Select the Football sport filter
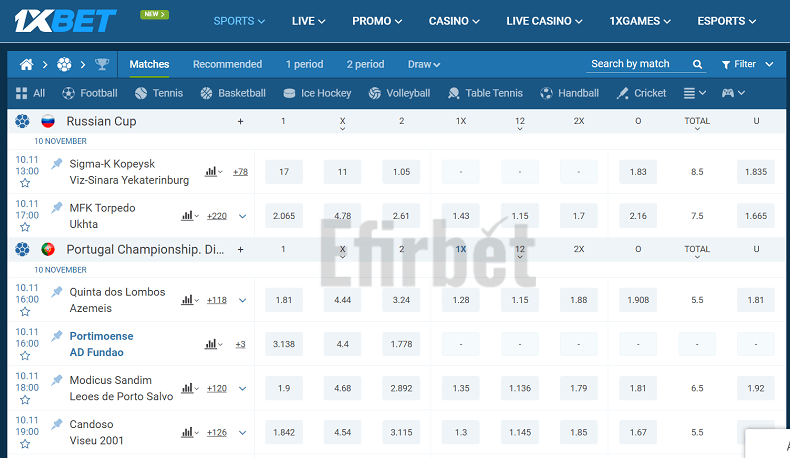Screen dimensions: 790x458 click(90, 93)
